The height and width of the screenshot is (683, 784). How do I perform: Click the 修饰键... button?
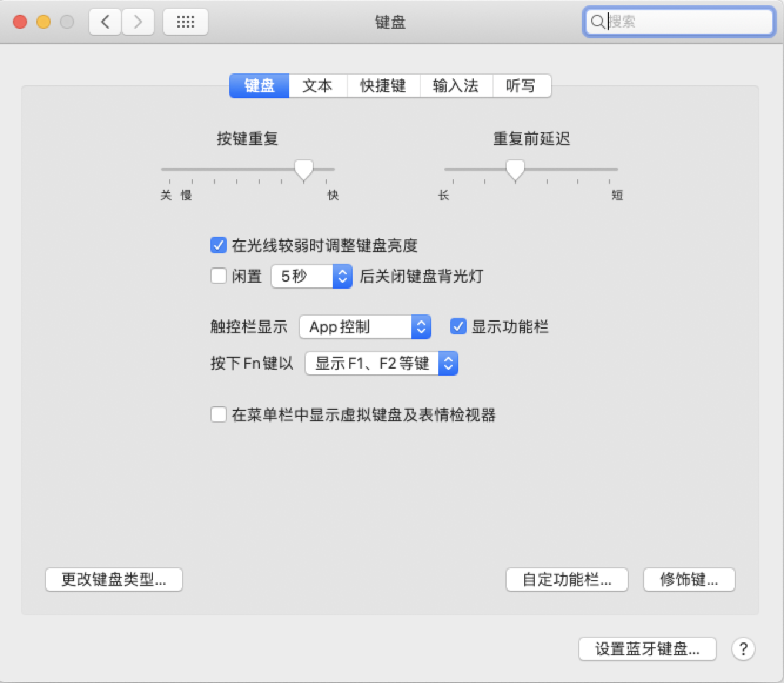[689, 580]
